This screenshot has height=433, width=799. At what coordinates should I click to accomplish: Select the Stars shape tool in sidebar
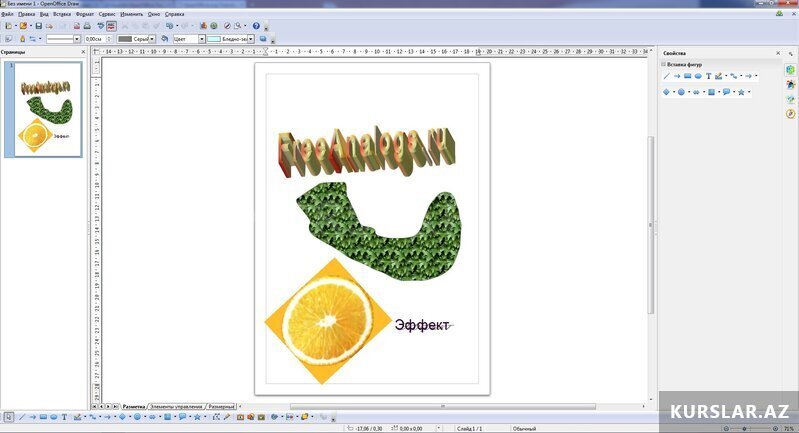(741, 92)
